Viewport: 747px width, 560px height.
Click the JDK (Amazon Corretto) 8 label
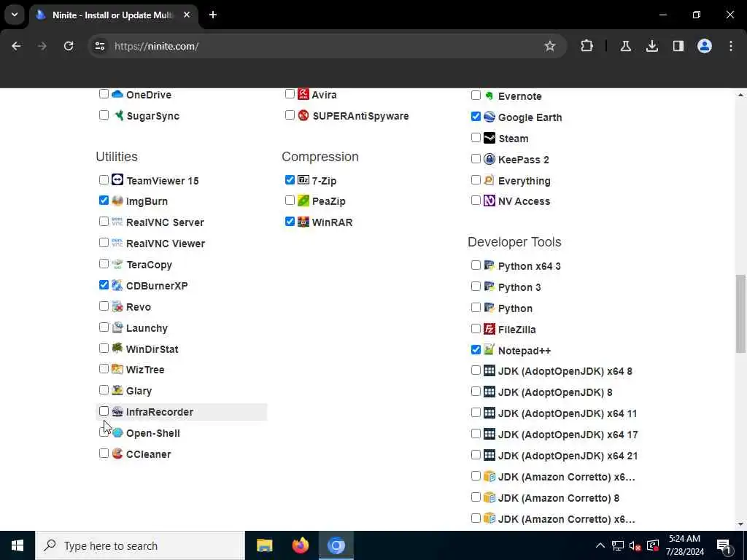(x=558, y=498)
